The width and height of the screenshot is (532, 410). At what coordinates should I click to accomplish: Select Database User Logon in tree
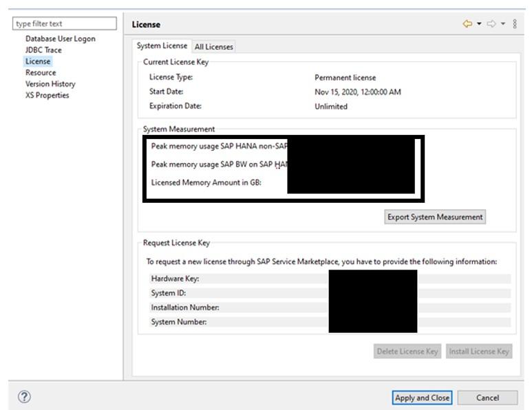(x=61, y=39)
